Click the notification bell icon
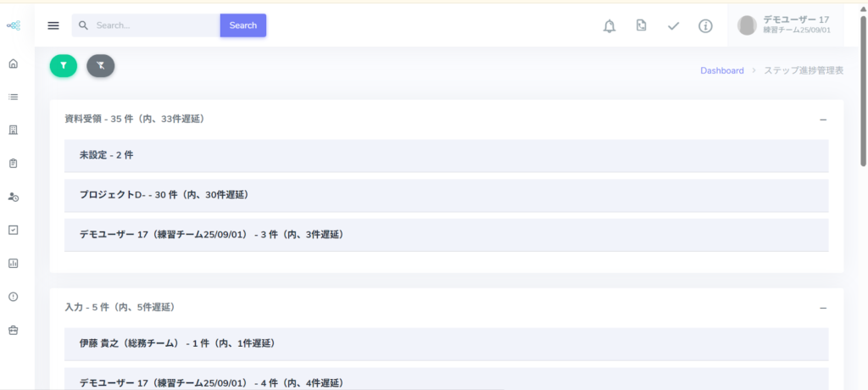The height and width of the screenshot is (390, 868). [x=609, y=26]
